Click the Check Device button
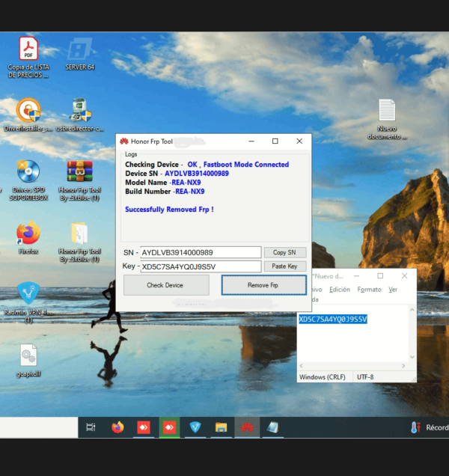The height and width of the screenshot is (476, 449). pos(166,285)
